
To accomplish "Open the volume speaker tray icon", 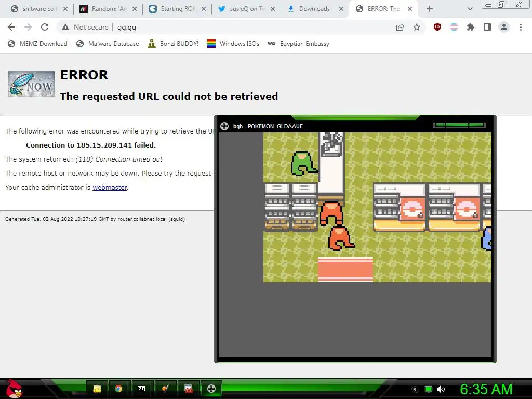I will 441,389.
